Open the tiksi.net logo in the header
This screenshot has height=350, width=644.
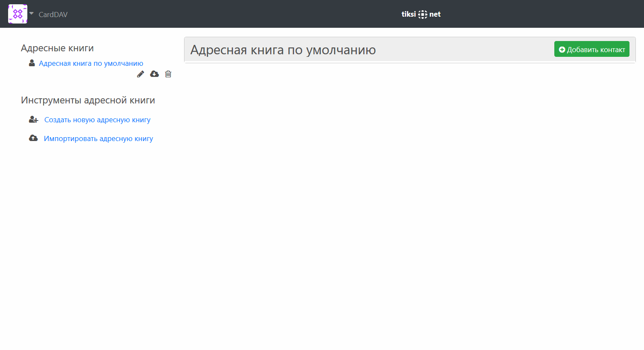coord(421,14)
